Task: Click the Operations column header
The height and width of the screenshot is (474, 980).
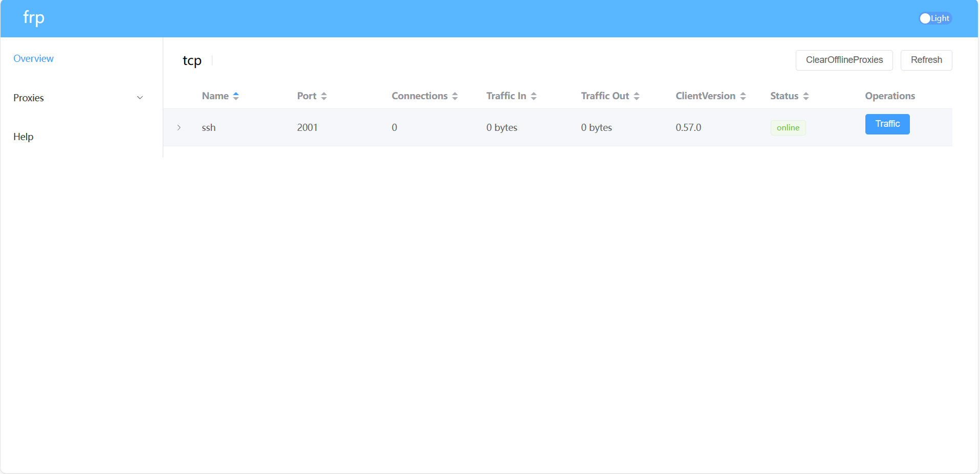Action: 889,96
